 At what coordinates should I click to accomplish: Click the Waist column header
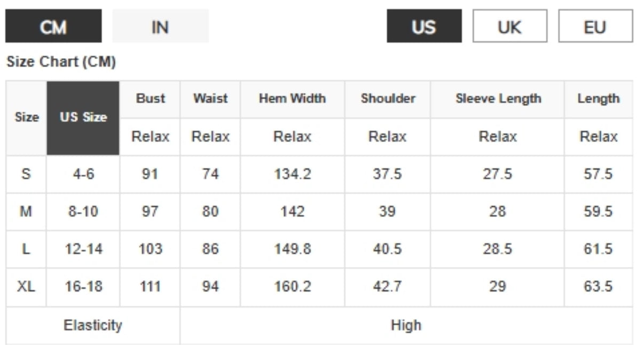coord(210,99)
